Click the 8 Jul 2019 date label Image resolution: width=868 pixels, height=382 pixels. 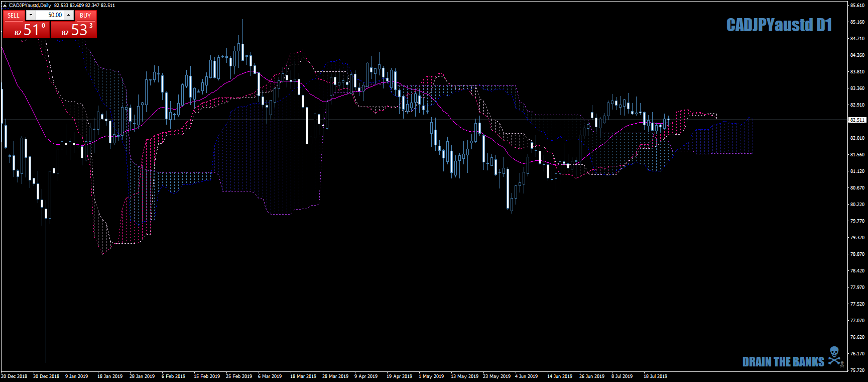click(x=622, y=376)
